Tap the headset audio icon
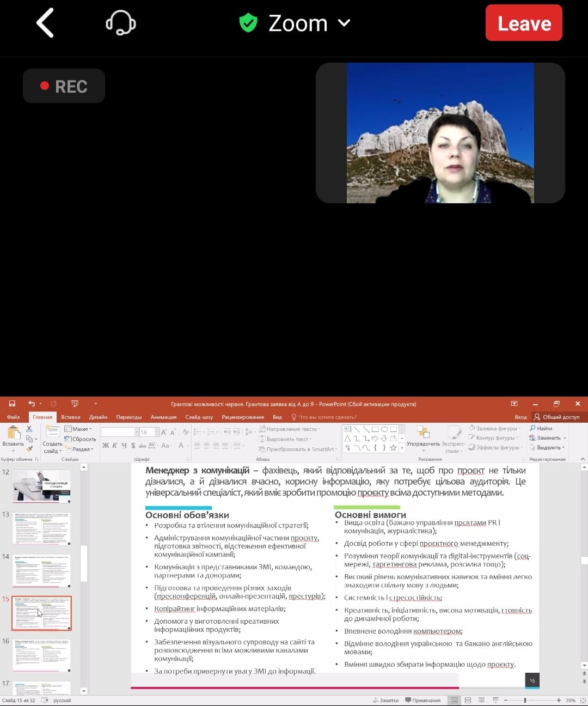The width and height of the screenshot is (588, 706). tap(120, 23)
